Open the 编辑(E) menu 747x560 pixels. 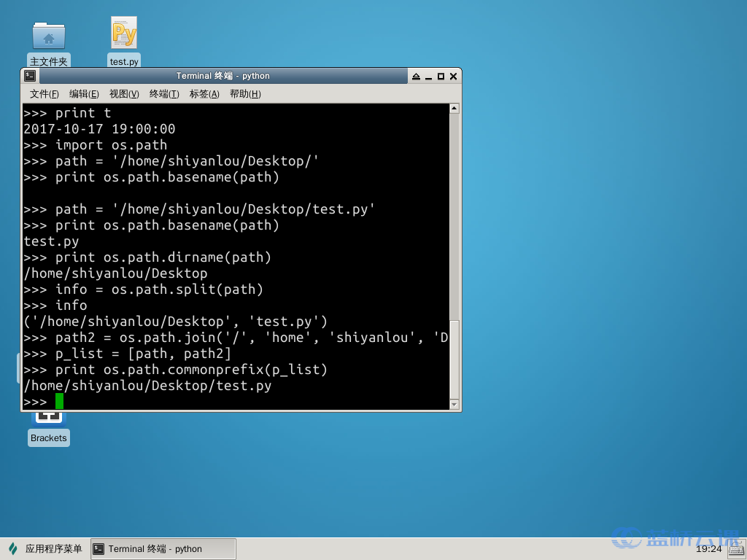tap(84, 94)
